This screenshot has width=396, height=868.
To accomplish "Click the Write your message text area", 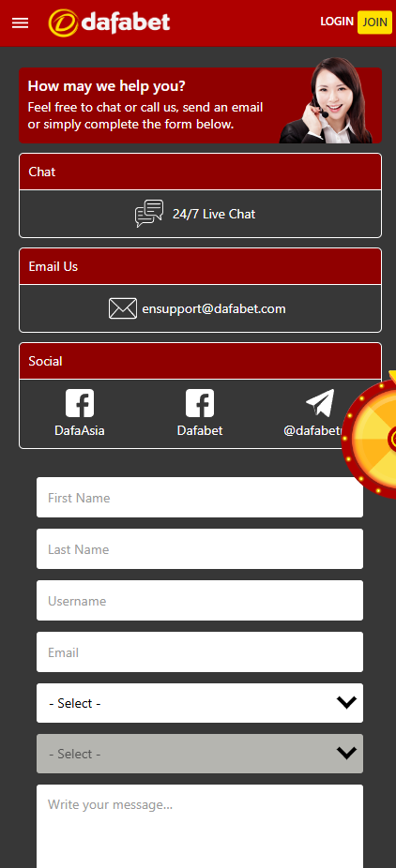I will tap(200, 826).
